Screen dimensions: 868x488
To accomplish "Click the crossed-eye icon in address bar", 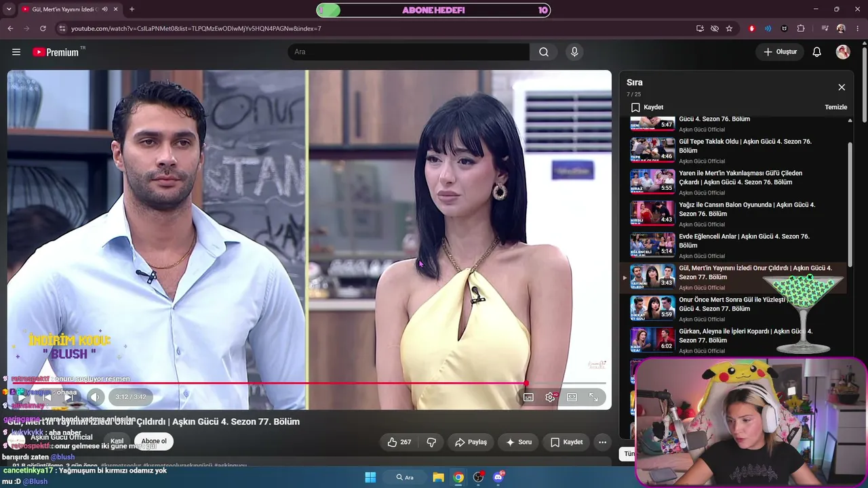I will [715, 28].
